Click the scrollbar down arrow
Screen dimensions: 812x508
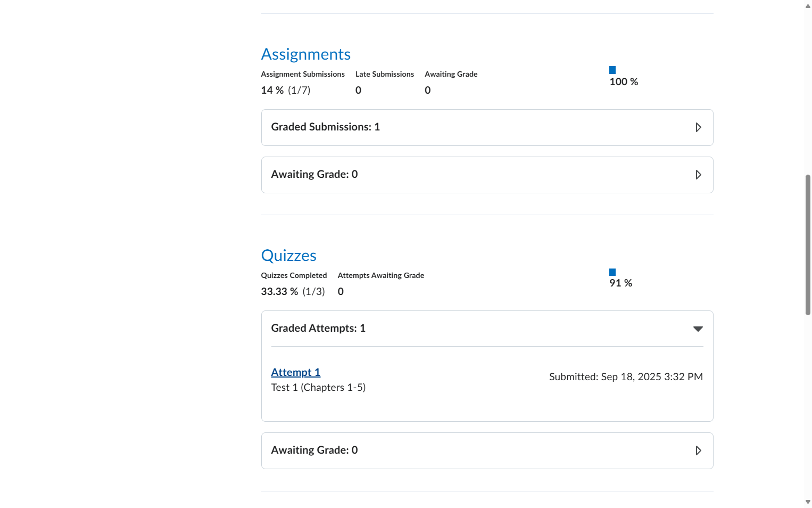tap(808, 502)
